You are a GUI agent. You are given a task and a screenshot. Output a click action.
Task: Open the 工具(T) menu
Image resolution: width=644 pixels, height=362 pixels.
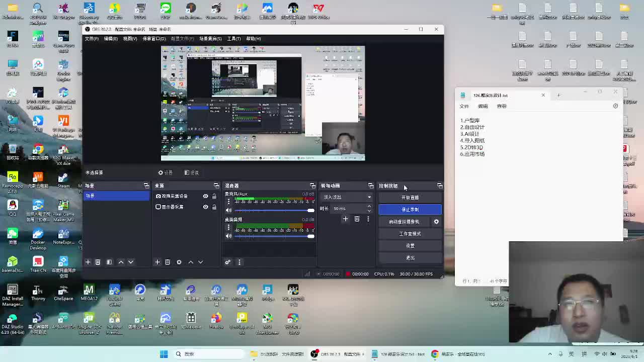tap(233, 39)
